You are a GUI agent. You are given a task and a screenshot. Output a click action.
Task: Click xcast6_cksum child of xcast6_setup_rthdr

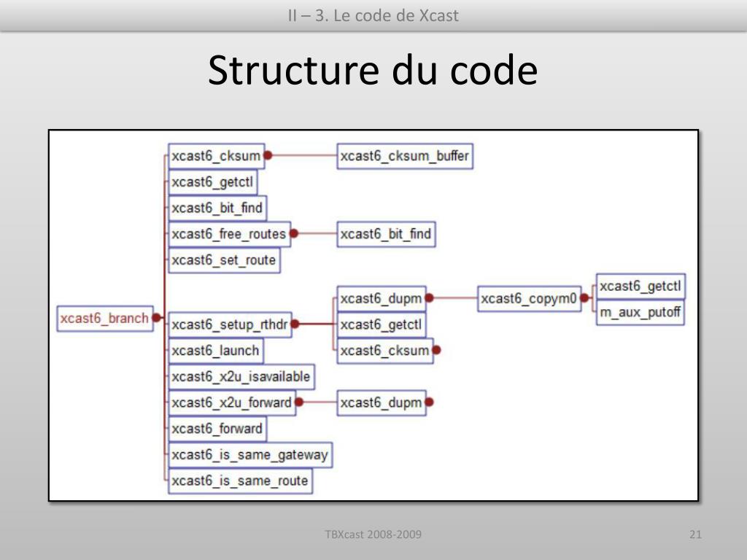pos(385,351)
